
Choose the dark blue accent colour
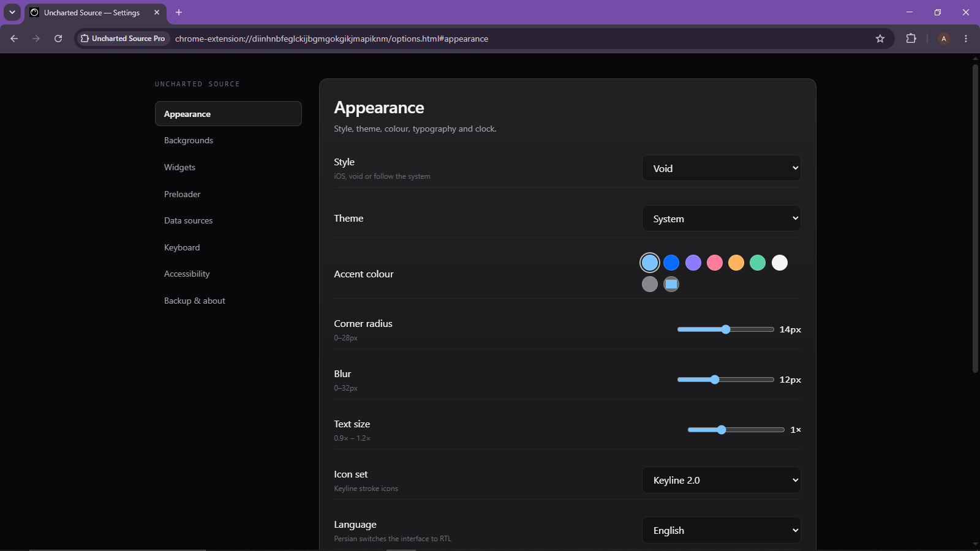(671, 263)
